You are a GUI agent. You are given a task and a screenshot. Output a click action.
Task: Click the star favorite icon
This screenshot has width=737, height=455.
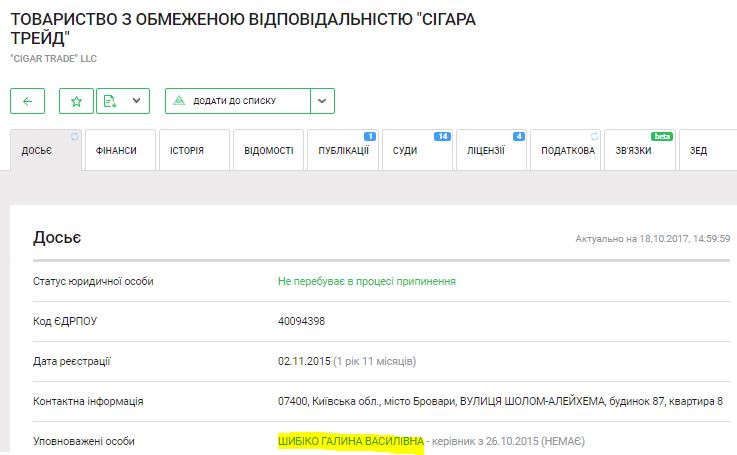click(76, 101)
